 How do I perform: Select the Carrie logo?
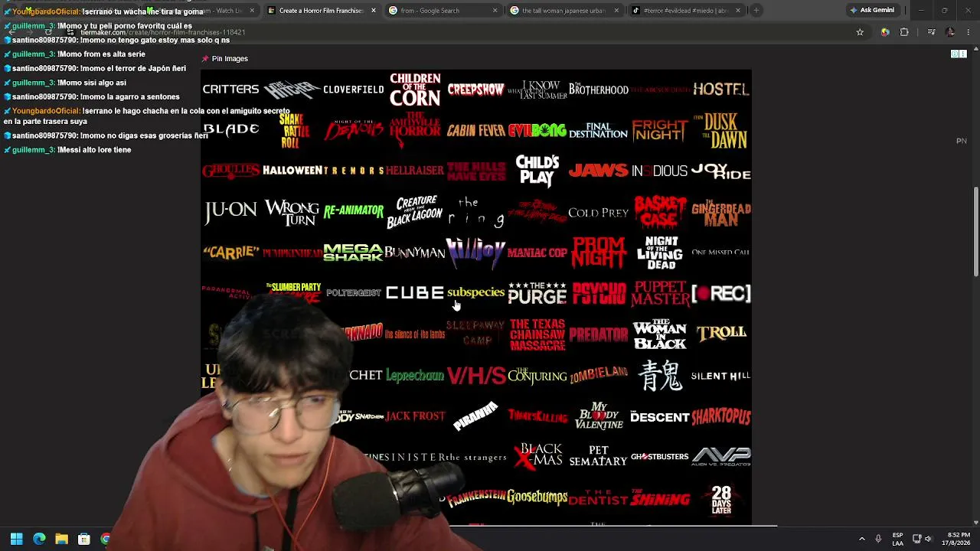click(x=230, y=253)
